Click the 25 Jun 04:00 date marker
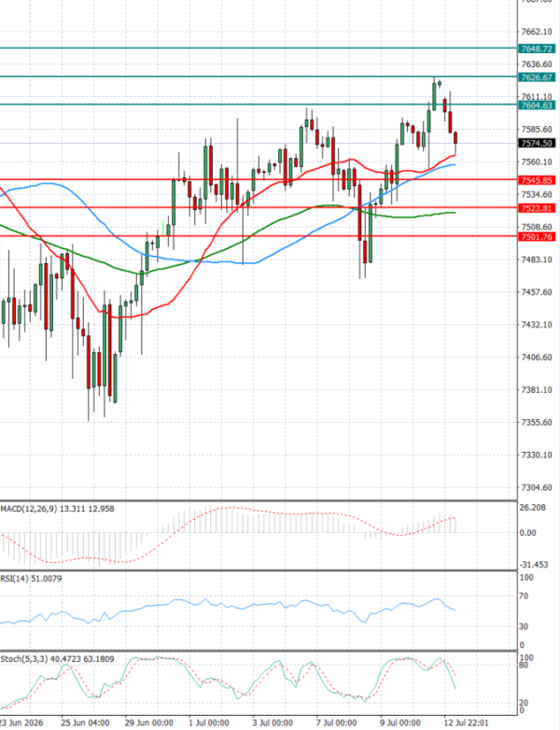This screenshot has height=730, width=560. [x=86, y=723]
